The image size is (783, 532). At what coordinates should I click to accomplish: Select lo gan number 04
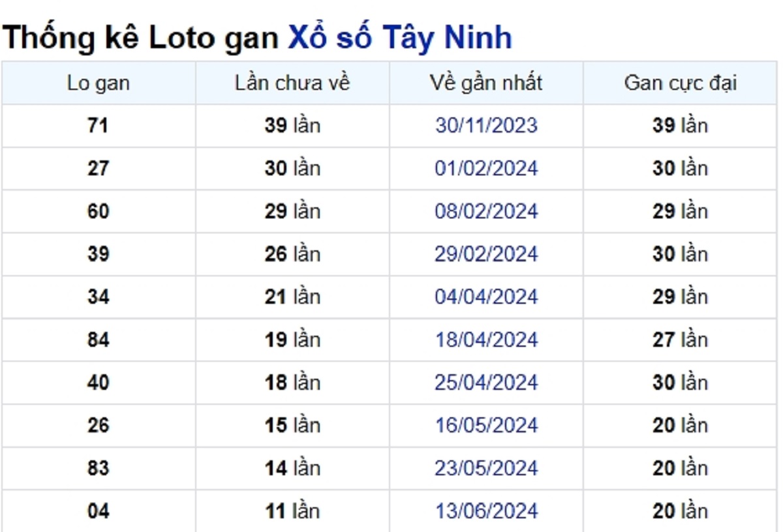click(98, 511)
